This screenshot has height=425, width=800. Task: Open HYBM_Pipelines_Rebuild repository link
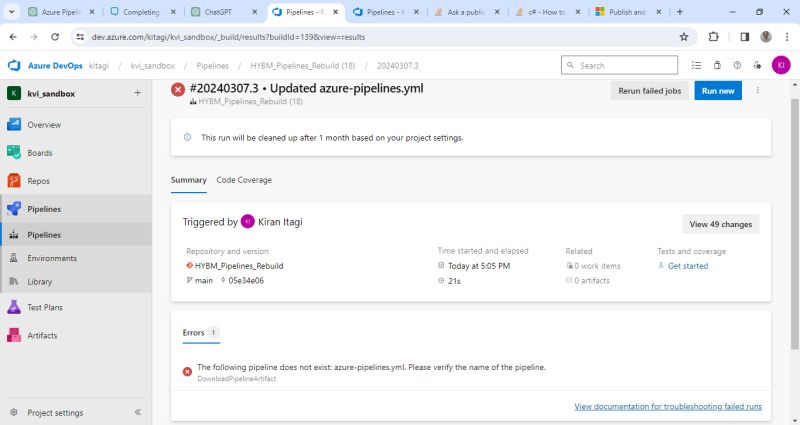239,266
